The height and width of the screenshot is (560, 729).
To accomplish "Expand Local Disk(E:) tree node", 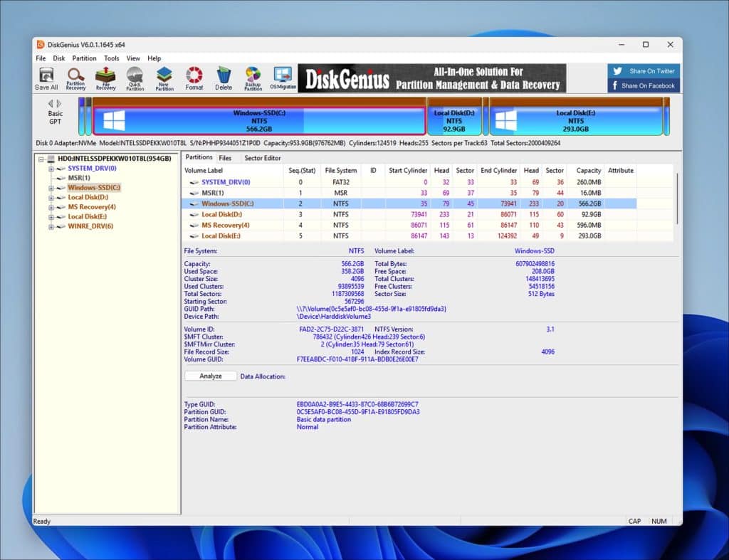I will pyautogui.click(x=51, y=217).
